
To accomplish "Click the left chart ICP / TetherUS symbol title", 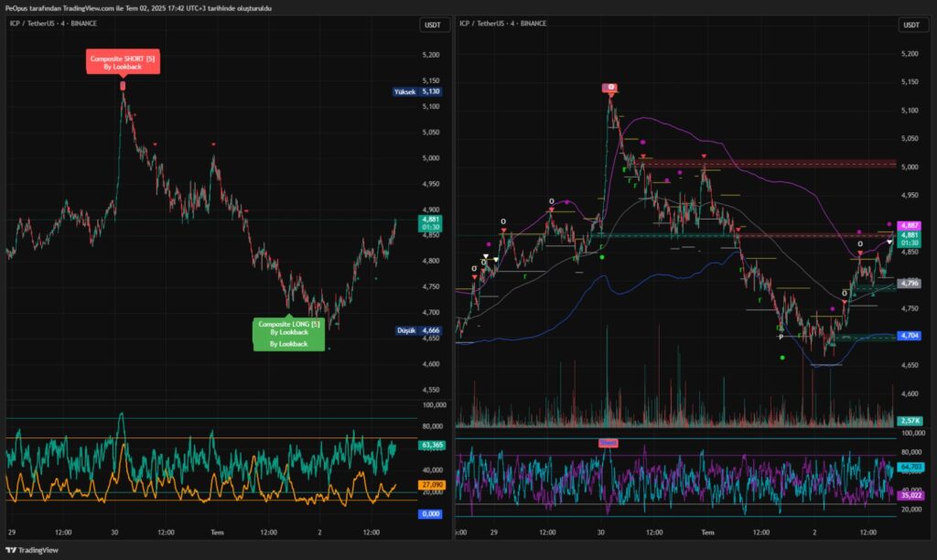I will (52, 23).
